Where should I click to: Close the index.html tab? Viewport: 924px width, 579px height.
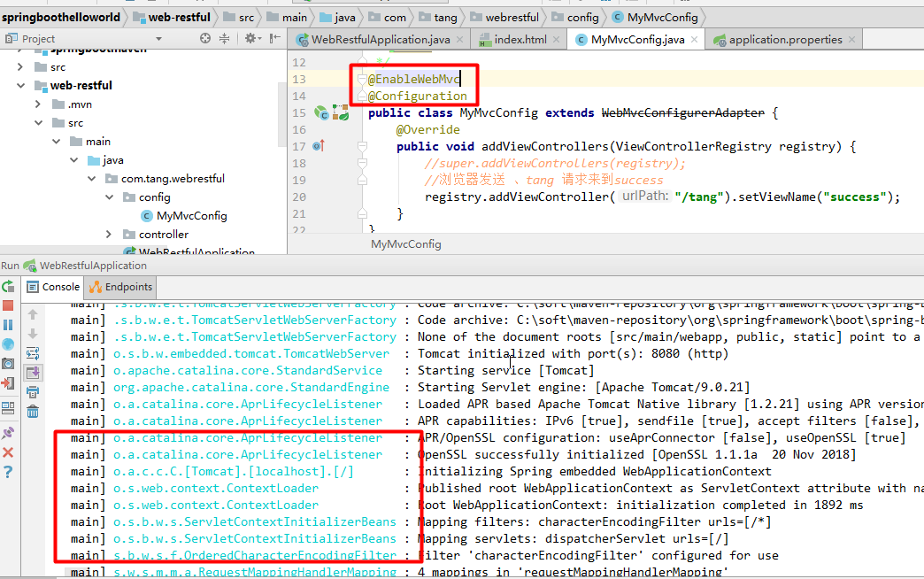pos(556,40)
